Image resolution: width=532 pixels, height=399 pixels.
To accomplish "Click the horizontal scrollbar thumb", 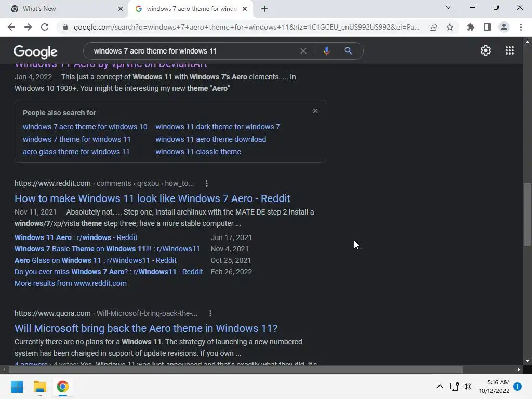I will point(235,369).
